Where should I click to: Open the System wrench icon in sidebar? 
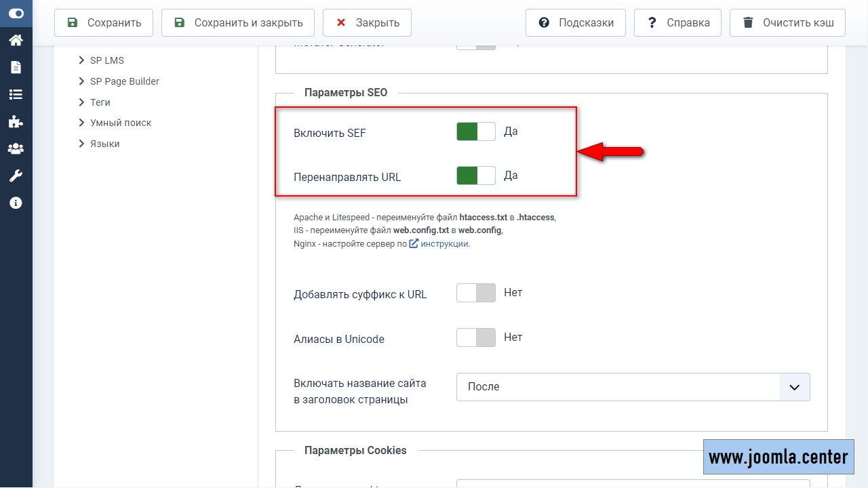(x=16, y=176)
